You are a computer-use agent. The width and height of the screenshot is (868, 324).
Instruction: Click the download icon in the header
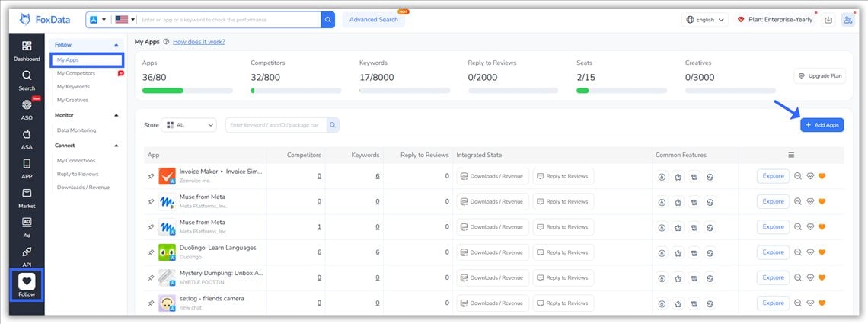click(828, 19)
